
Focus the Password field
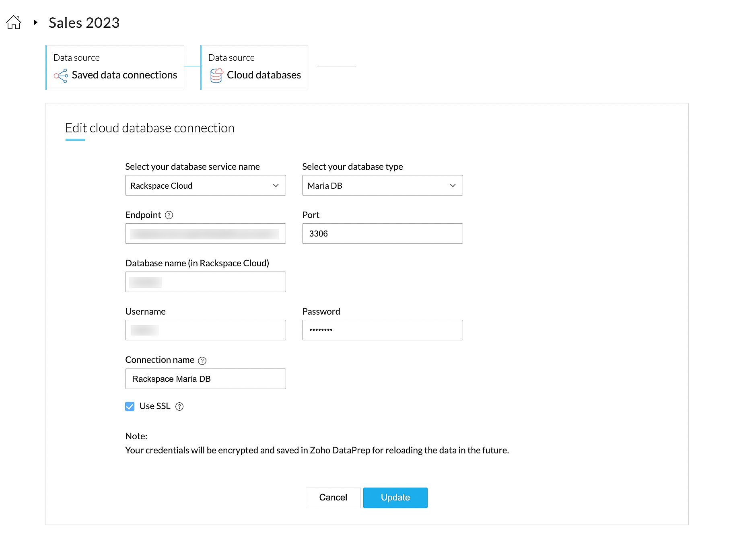click(382, 330)
